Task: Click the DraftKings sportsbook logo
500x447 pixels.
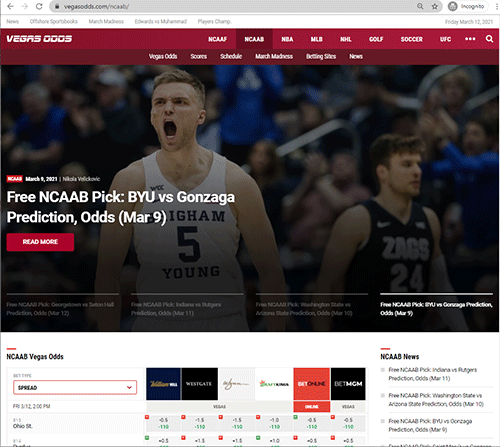Action: (274, 384)
